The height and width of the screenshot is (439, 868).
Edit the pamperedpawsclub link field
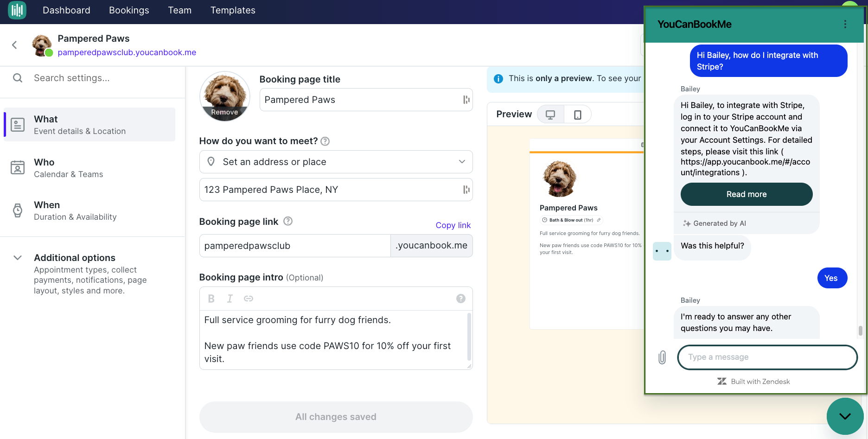pyautogui.click(x=295, y=246)
